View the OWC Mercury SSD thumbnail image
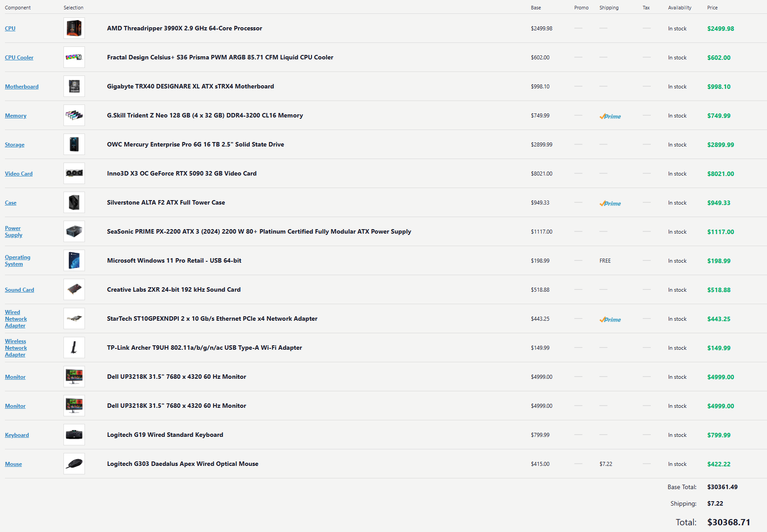 click(x=74, y=144)
